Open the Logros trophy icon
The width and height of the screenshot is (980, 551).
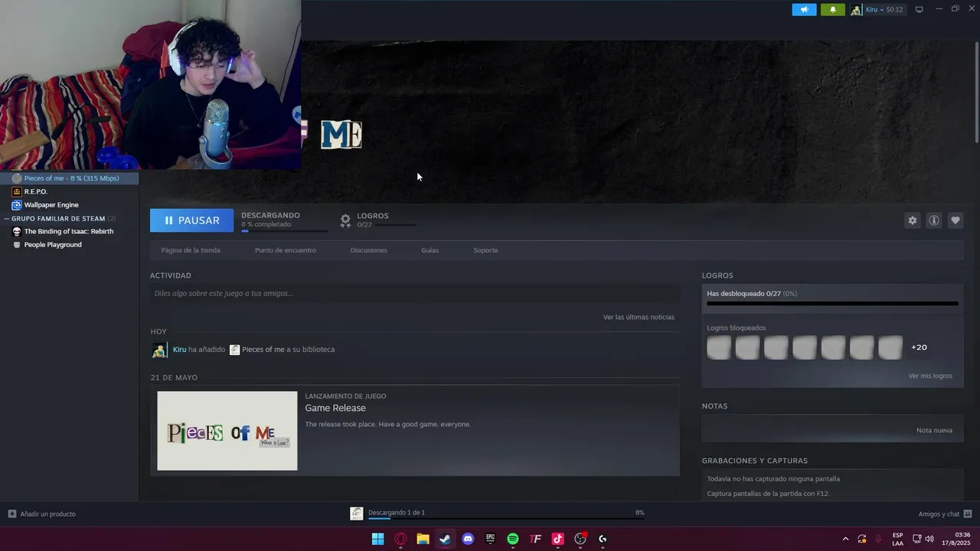coord(345,220)
